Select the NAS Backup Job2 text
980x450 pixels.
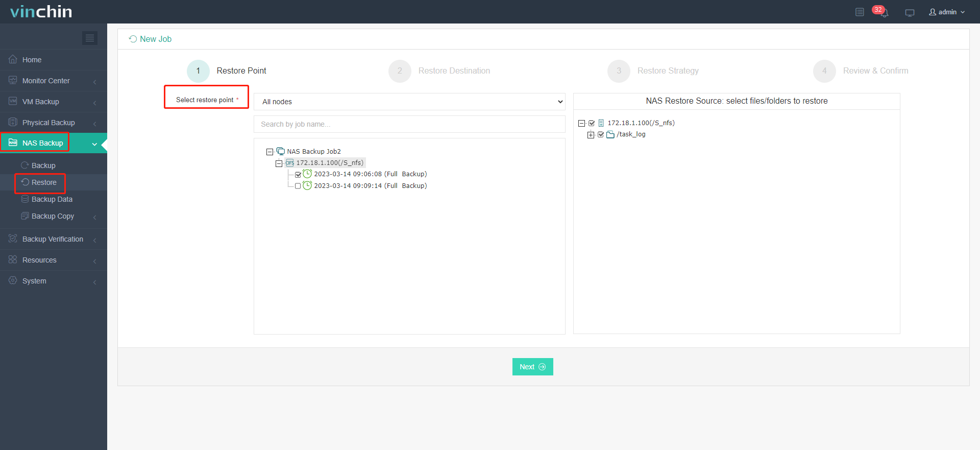click(x=314, y=152)
